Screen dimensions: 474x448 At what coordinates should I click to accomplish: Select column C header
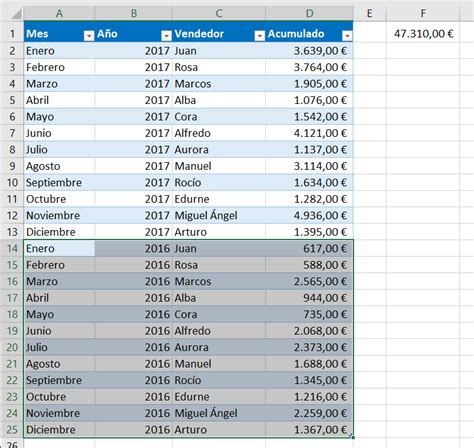point(219,13)
